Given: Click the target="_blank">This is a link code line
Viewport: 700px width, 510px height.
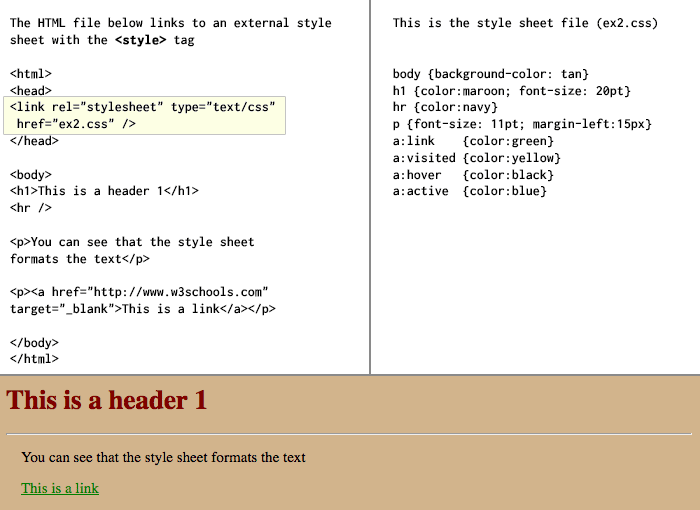Looking at the screenshot, I should (x=143, y=309).
